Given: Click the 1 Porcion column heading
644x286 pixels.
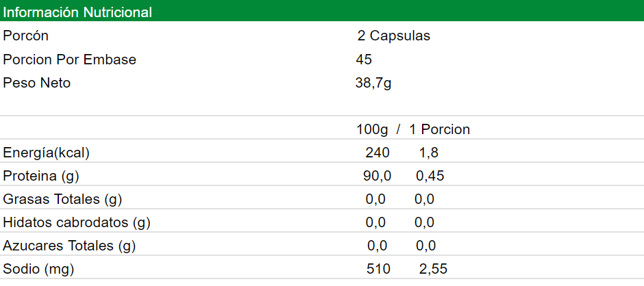Looking at the screenshot, I should tap(440, 129).
